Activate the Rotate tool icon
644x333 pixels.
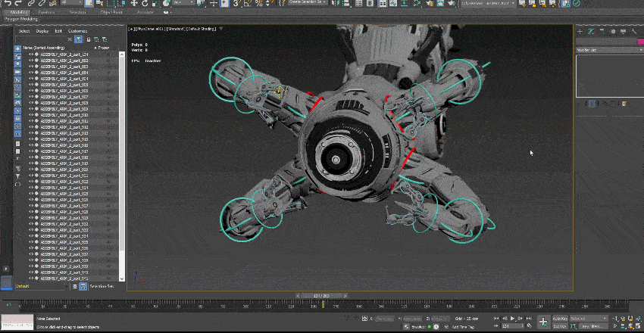click(x=144, y=3)
